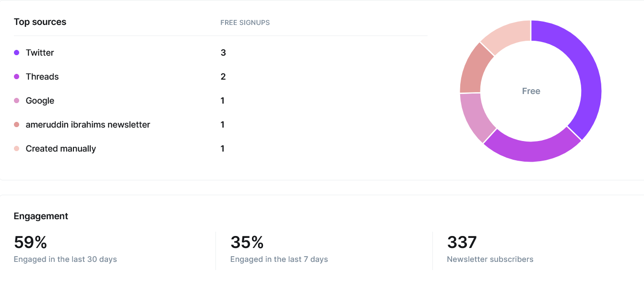The width and height of the screenshot is (644, 283).
Task: Open the Google source entry
Action: 220,101
